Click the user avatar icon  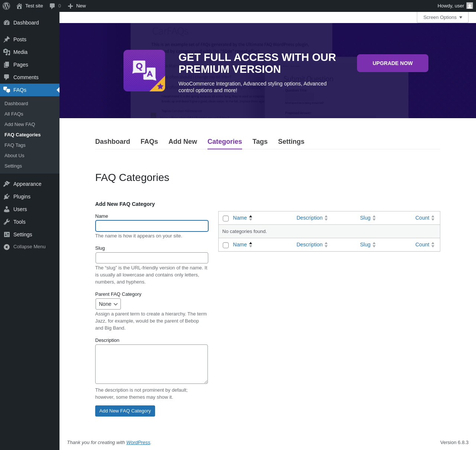coord(470,6)
